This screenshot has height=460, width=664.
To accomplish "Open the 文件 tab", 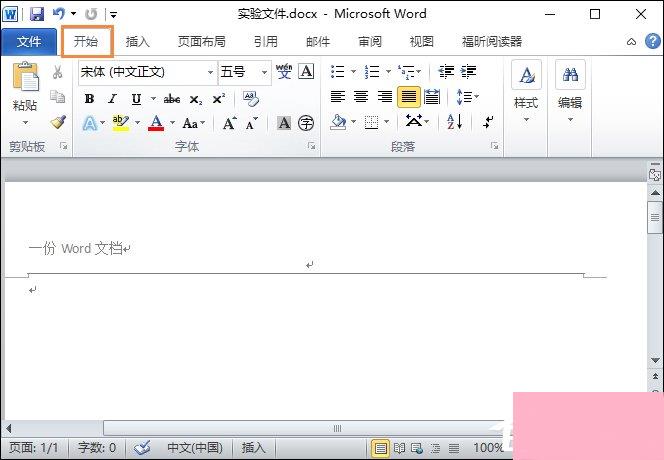I will click(29, 42).
